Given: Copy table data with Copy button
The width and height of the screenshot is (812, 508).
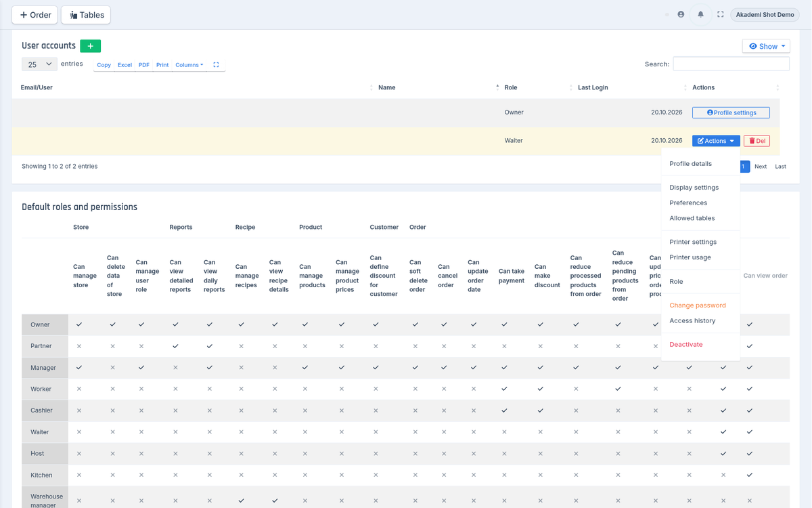Looking at the screenshot, I should 104,65.
